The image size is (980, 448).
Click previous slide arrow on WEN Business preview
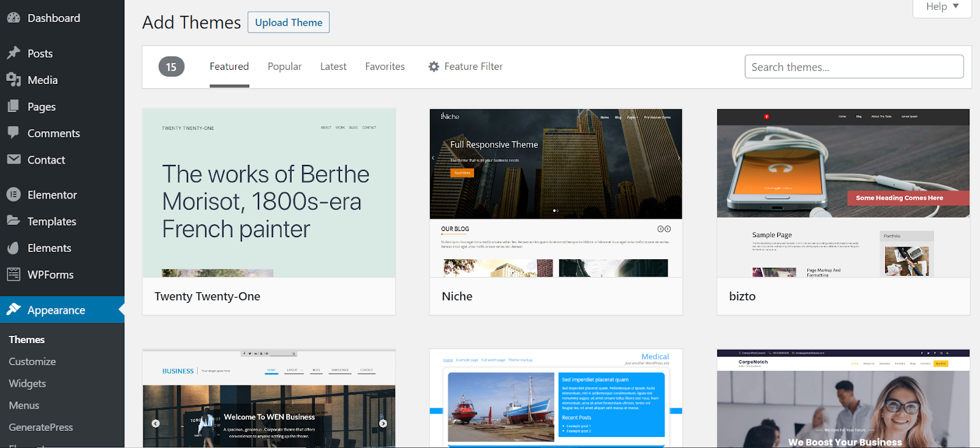click(156, 423)
